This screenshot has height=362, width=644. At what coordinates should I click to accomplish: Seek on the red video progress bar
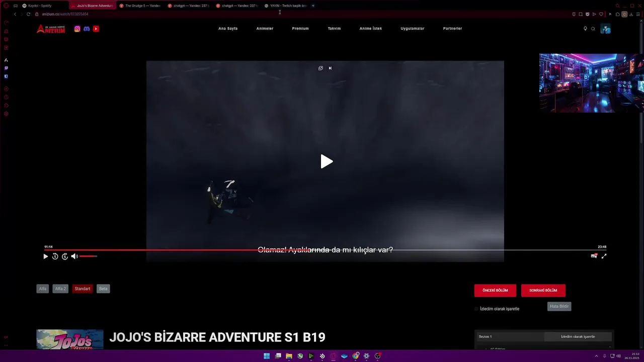coord(325,250)
